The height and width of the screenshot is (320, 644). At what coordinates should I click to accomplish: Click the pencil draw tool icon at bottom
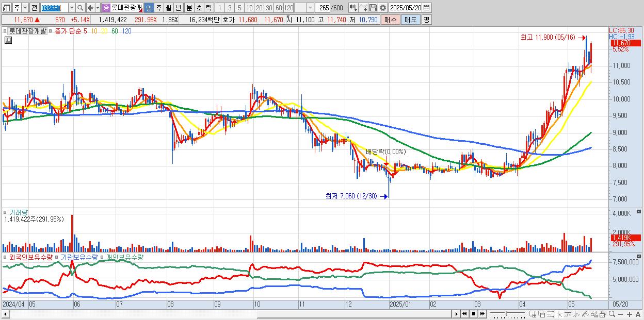pos(585,314)
